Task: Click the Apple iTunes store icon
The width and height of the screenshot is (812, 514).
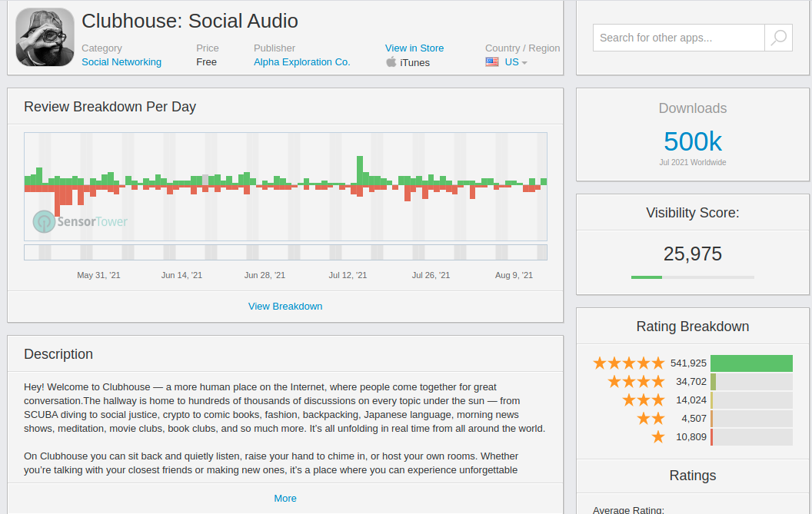Action: pos(392,61)
